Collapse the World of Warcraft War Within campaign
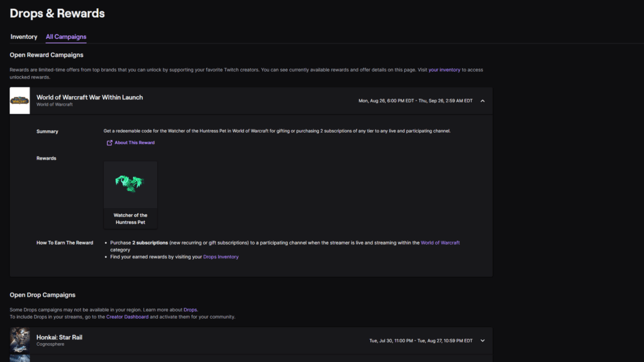Screen dimensions: 644x362 (482, 100)
